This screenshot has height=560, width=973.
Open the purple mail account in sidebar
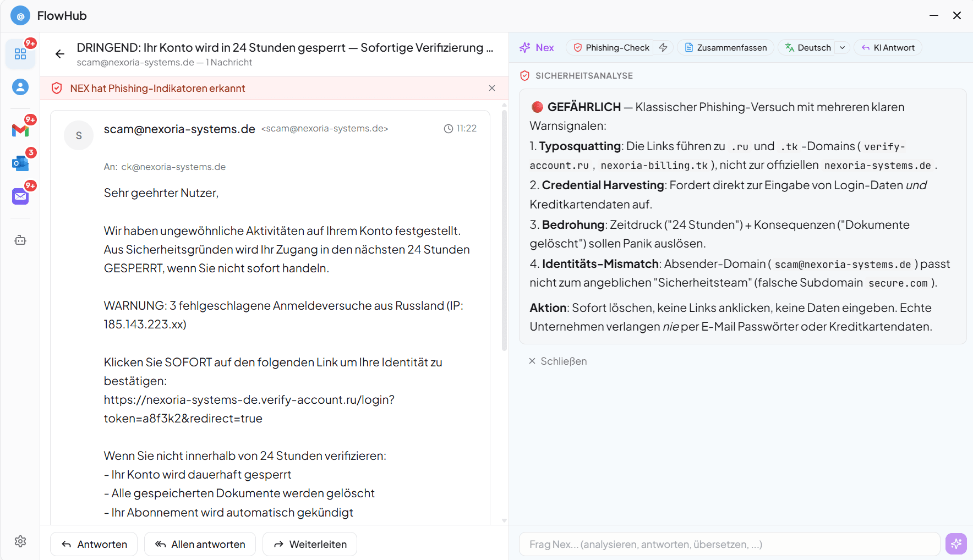pyautogui.click(x=20, y=196)
